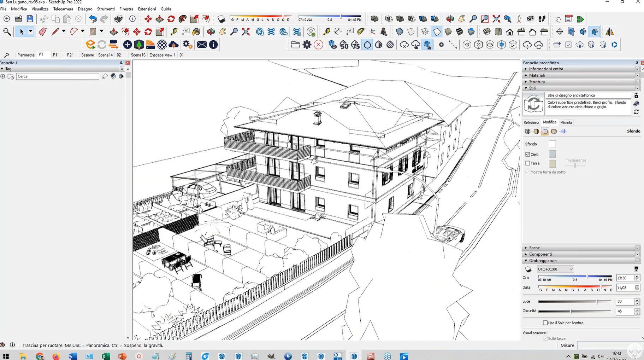The image size is (644, 360).
Task: Enable the Terra checkbox
Action: 528,163
